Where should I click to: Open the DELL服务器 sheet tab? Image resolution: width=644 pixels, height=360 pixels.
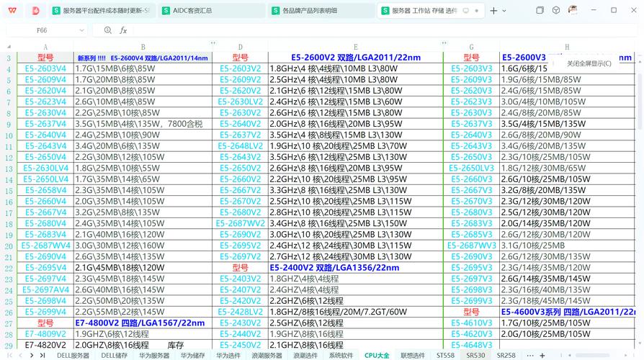tap(73, 355)
